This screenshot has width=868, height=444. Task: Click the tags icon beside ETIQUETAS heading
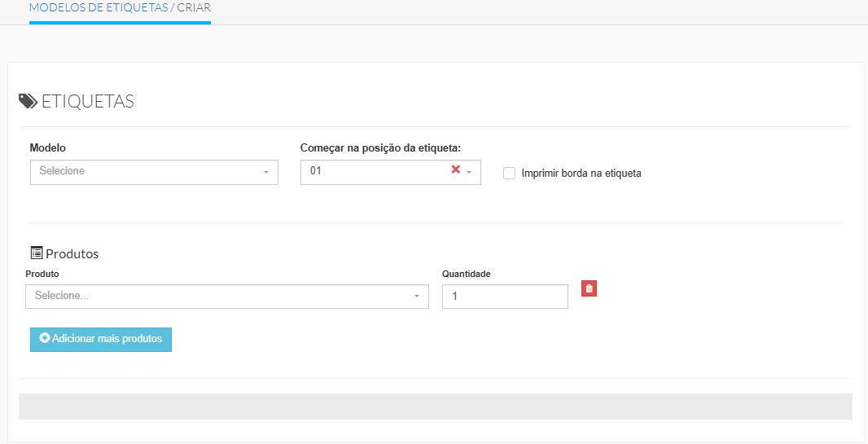coord(28,101)
